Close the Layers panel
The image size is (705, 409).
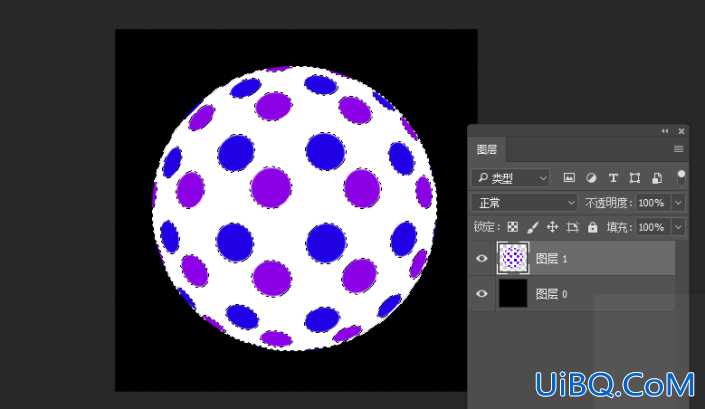point(681,131)
